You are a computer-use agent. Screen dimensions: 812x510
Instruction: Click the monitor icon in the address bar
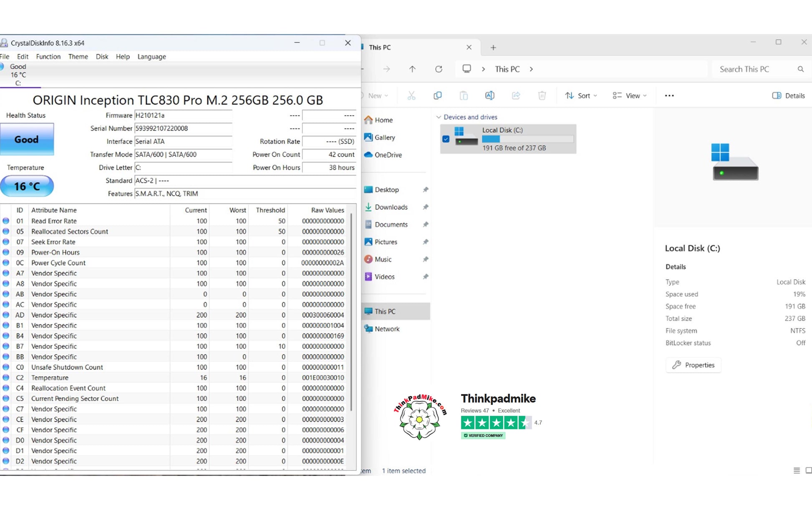(467, 69)
